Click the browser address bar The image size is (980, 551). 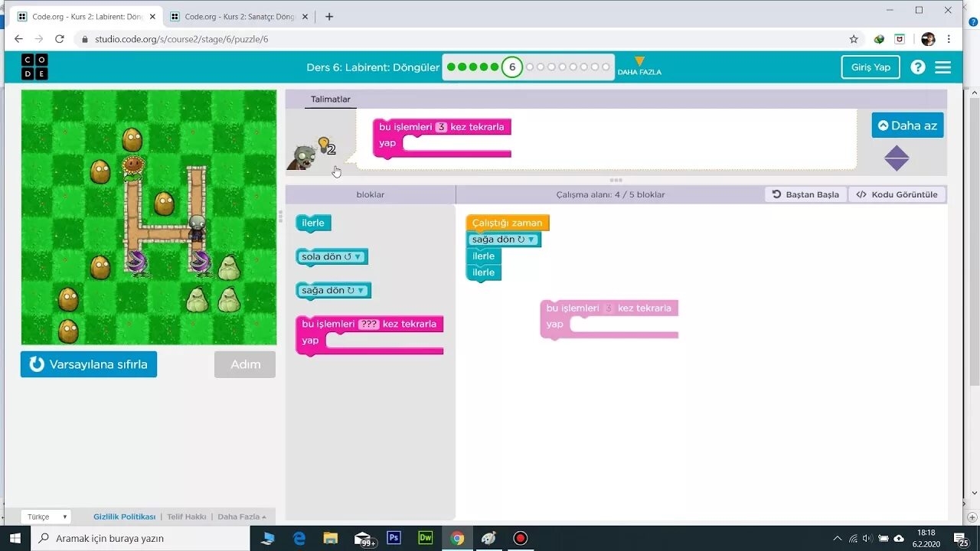coord(459,39)
